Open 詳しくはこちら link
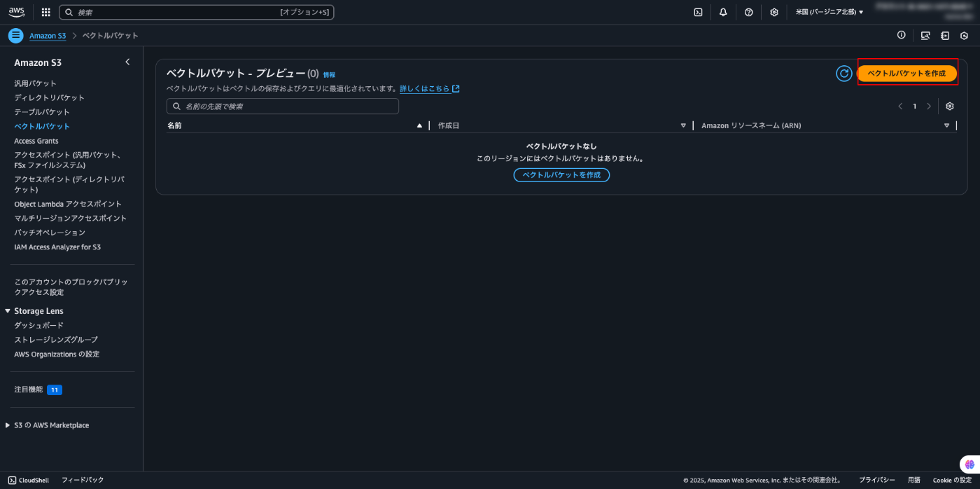The width and height of the screenshot is (980, 489). (x=425, y=89)
